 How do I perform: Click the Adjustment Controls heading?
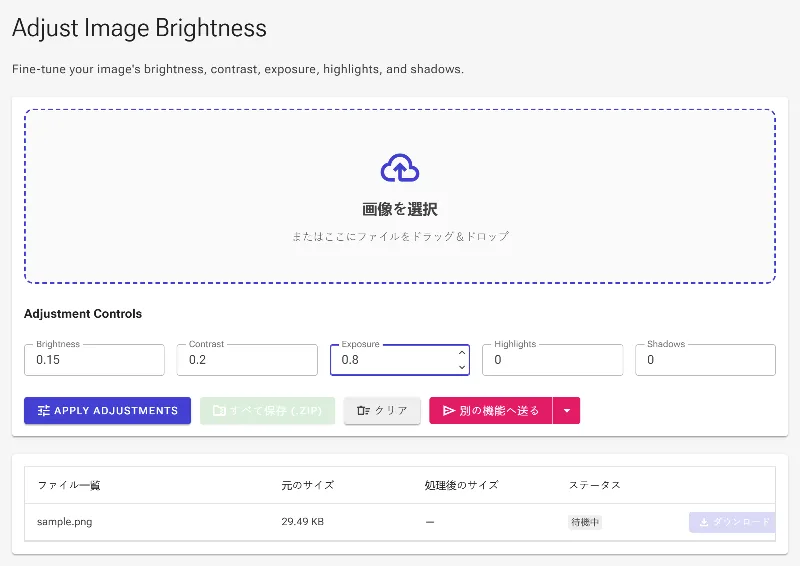(x=83, y=314)
